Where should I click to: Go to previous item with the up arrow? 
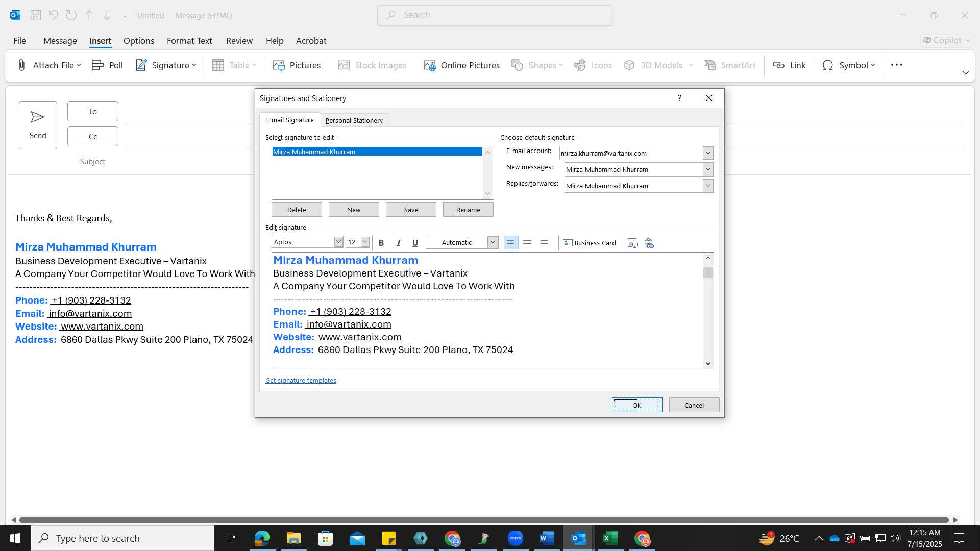(89, 15)
